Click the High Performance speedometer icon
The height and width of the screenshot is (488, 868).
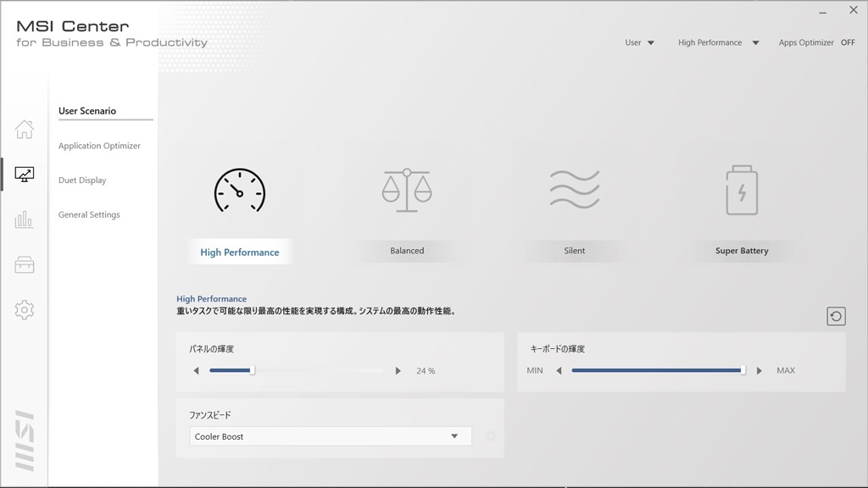[240, 191]
